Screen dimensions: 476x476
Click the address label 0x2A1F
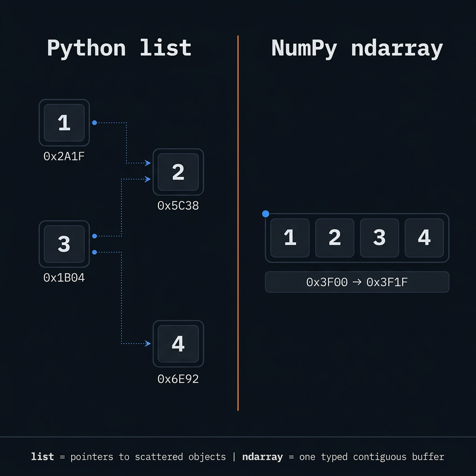pos(64,156)
